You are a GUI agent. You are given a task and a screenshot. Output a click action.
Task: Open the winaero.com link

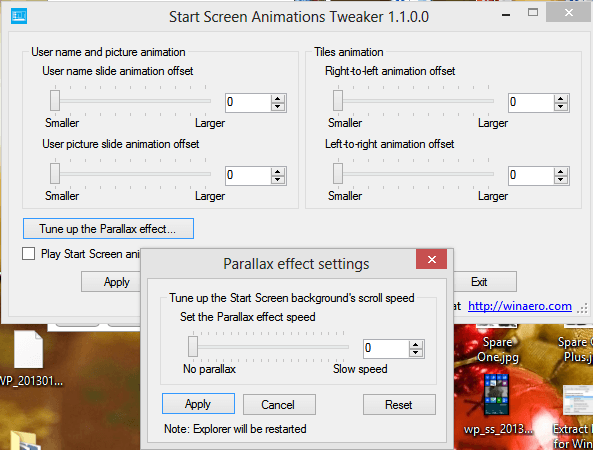(x=520, y=306)
